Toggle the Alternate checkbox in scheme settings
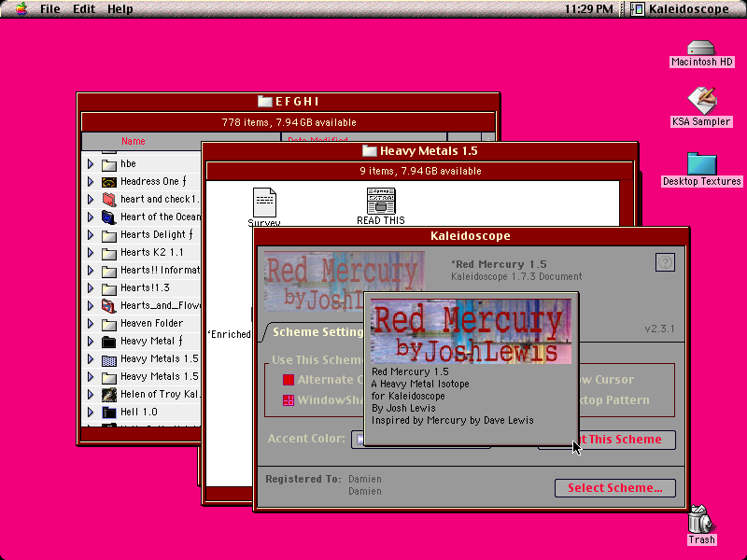747x560 pixels. point(289,380)
